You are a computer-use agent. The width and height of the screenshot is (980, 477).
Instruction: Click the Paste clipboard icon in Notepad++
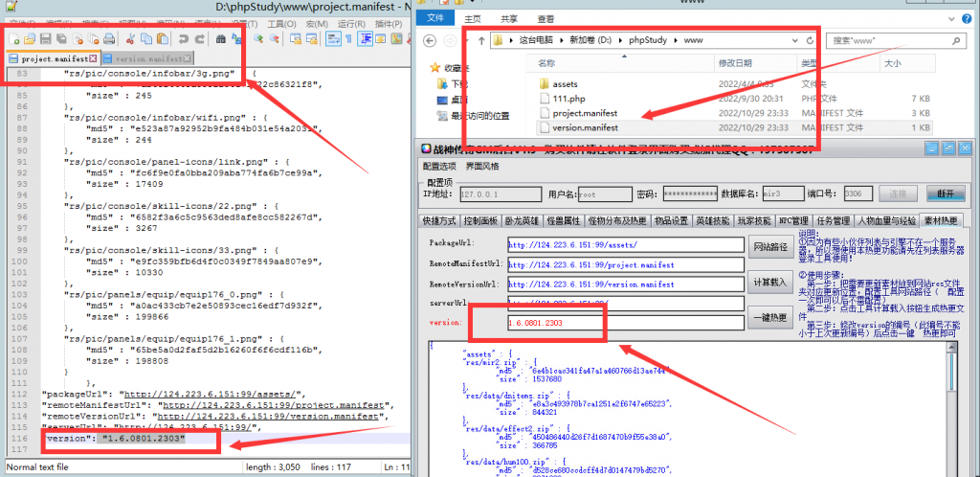(x=163, y=38)
